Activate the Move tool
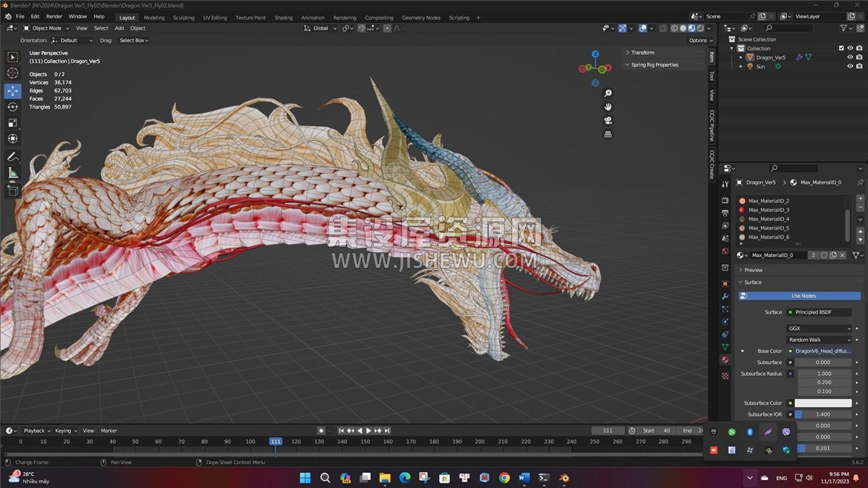Screen dimensions: 868x488 tap(13, 91)
